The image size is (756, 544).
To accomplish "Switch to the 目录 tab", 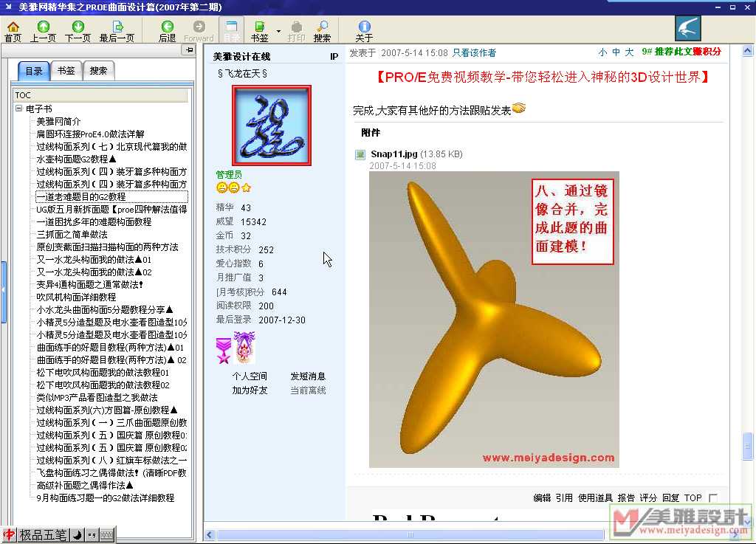I will tap(34, 72).
